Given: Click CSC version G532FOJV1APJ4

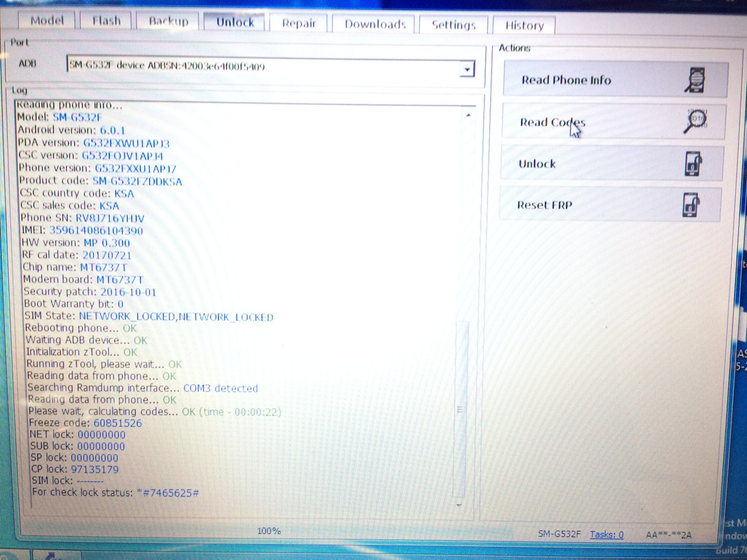Looking at the screenshot, I should point(123,155).
